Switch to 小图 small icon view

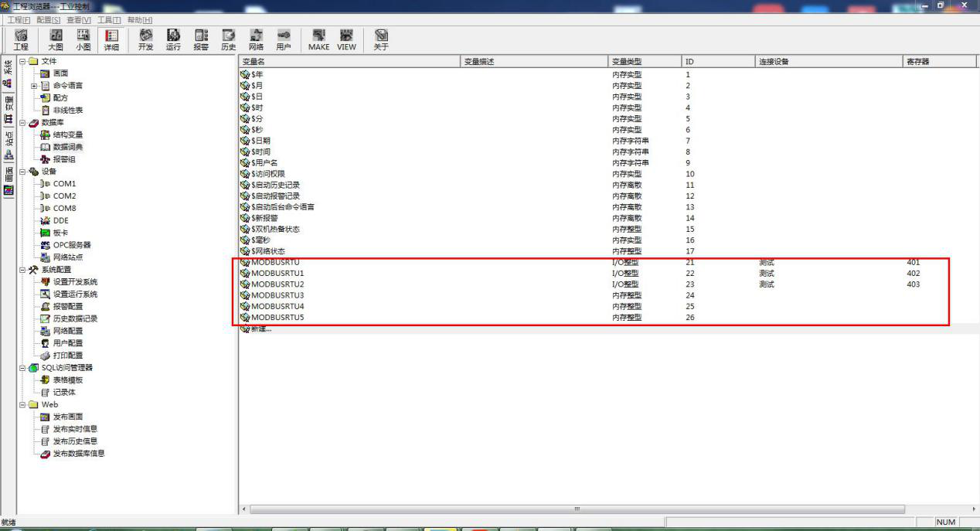83,39
